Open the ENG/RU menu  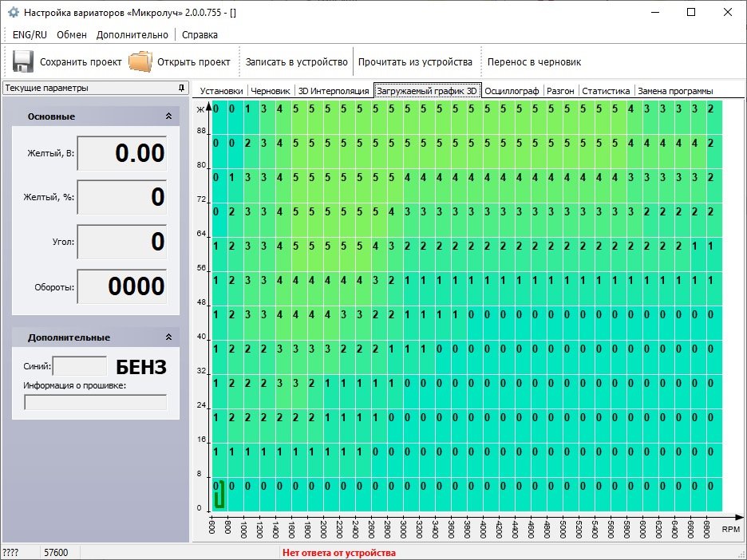click(x=30, y=35)
